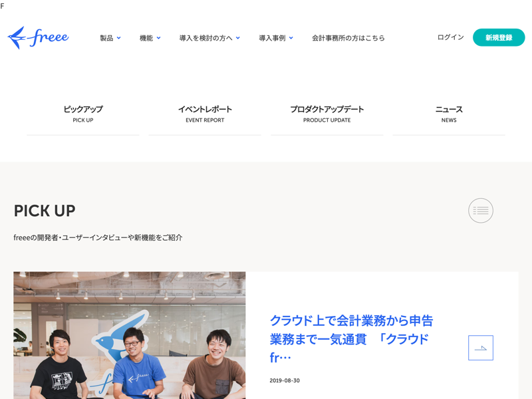Image resolution: width=532 pixels, height=399 pixels.
Task: Open the 導入事例 dropdown
Action: (x=276, y=38)
